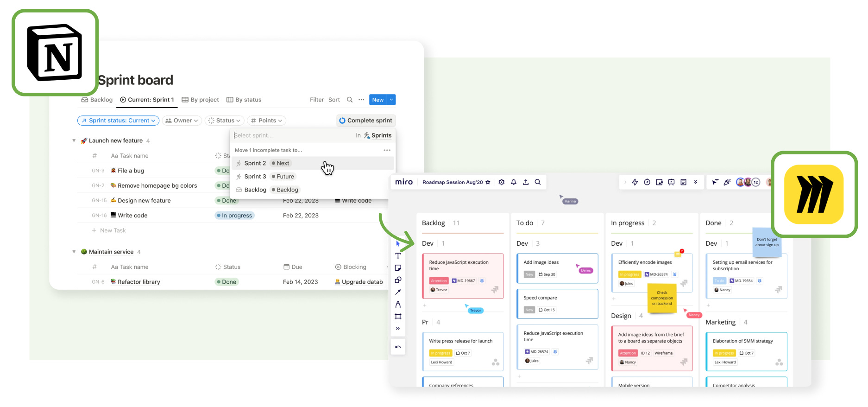Open the By status view tab
868x407 pixels.
click(244, 100)
